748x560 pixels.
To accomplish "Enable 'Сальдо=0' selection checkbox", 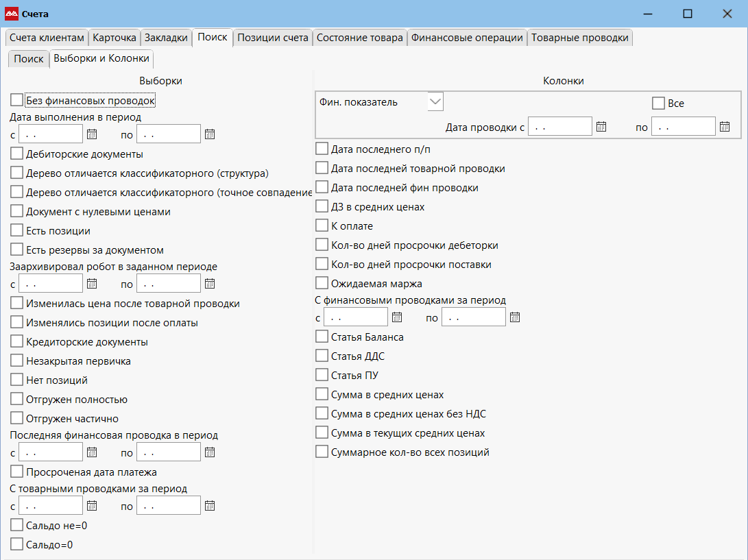I will tap(17, 544).
